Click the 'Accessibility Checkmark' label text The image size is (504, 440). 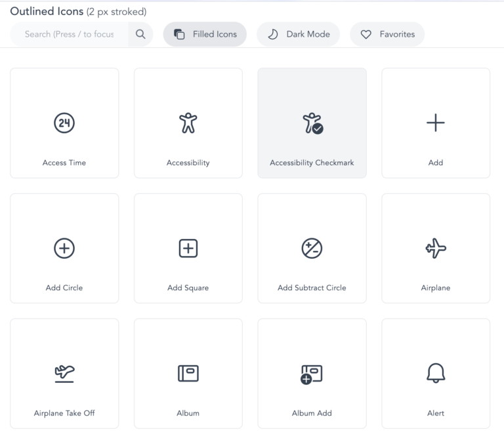pos(312,163)
